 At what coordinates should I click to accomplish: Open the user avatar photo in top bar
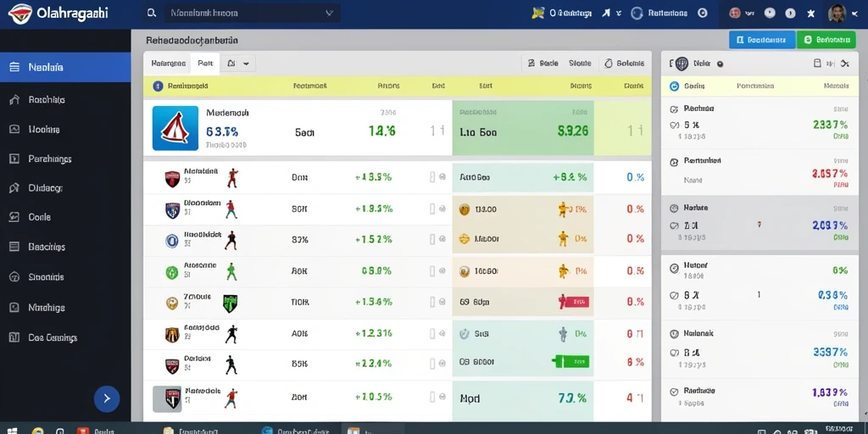pos(837,13)
